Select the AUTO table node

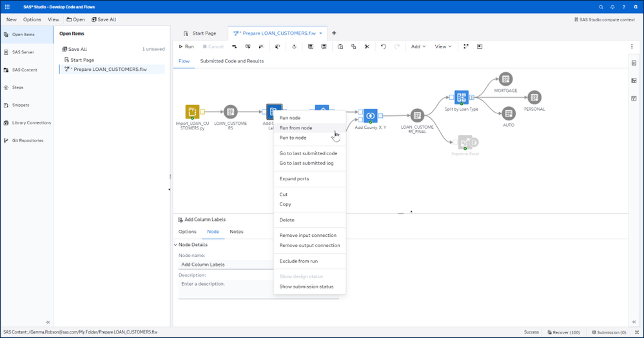509,113
